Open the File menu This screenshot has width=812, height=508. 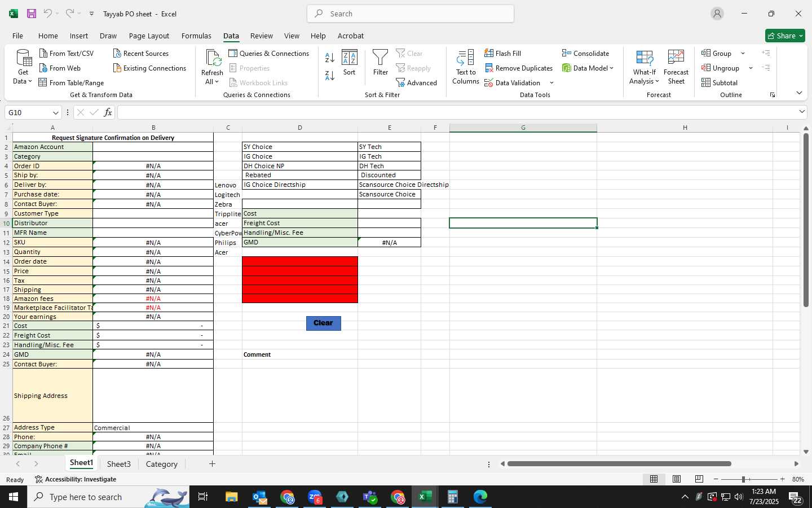point(17,36)
